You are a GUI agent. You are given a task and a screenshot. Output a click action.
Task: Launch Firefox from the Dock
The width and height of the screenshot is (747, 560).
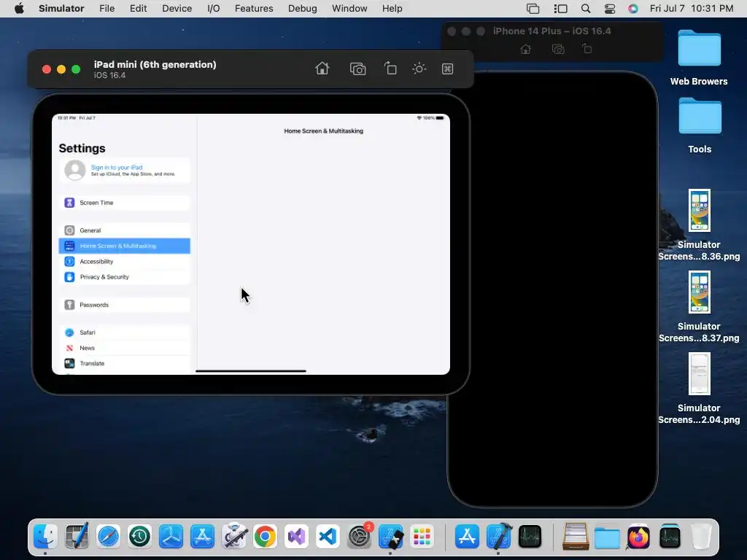pos(638,537)
